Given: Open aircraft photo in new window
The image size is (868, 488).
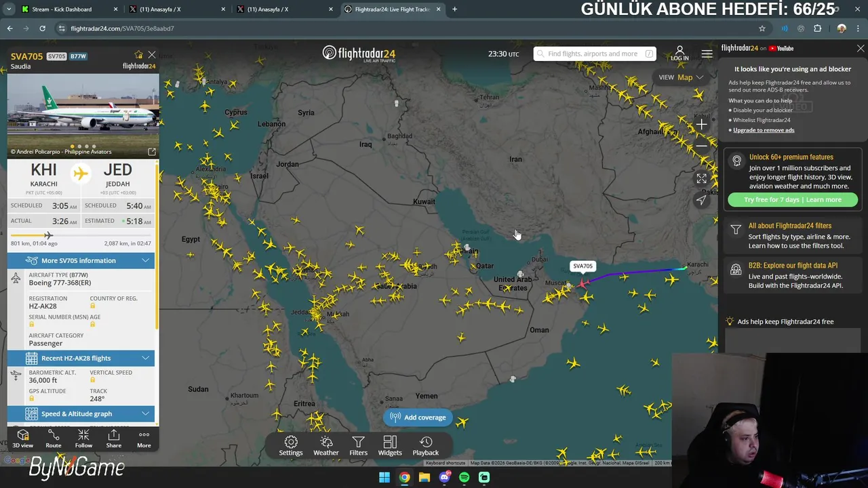Looking at the screenshot, I should point(152,152).
